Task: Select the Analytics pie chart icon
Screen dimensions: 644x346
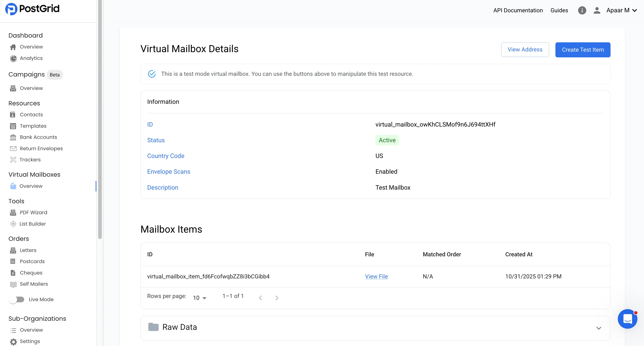Action: click(13, 58)
